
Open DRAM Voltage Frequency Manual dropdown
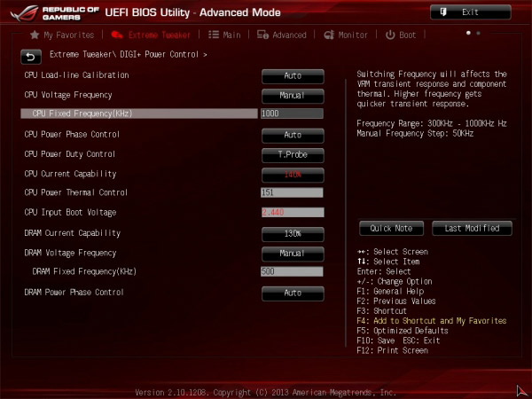click(x=293, y=254)
